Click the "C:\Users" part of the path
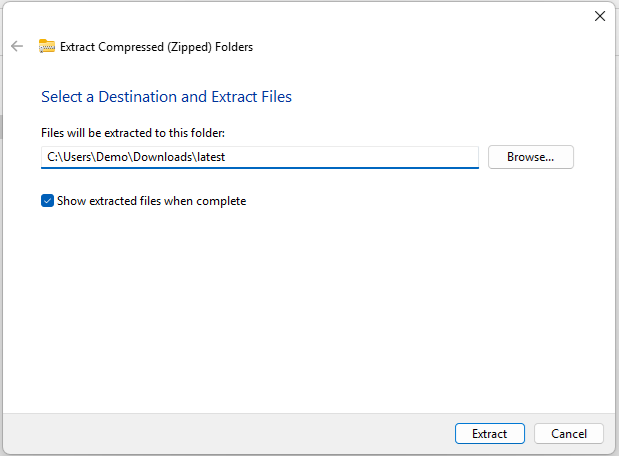Viewport: 619px width, 456px height. tap(66, 157)
